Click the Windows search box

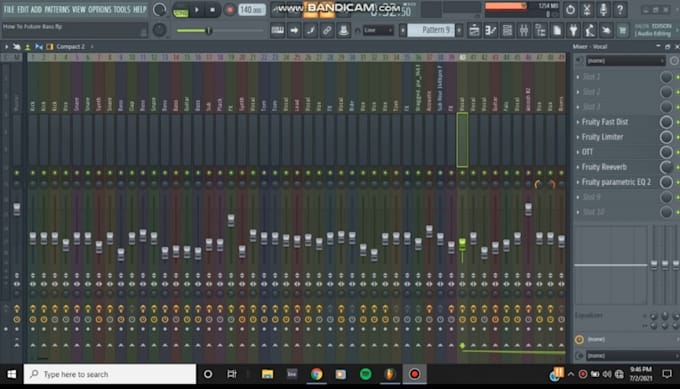(110, 374)
